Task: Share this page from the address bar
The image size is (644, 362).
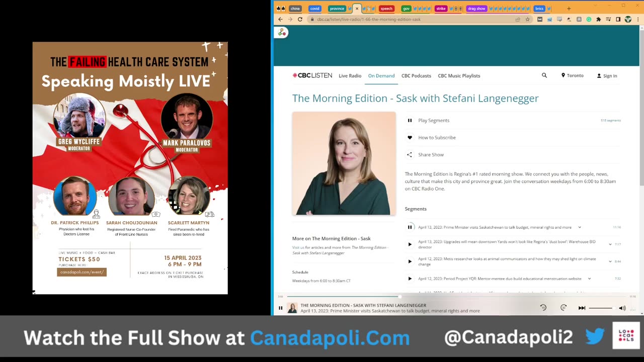Action: click(517, 19)
